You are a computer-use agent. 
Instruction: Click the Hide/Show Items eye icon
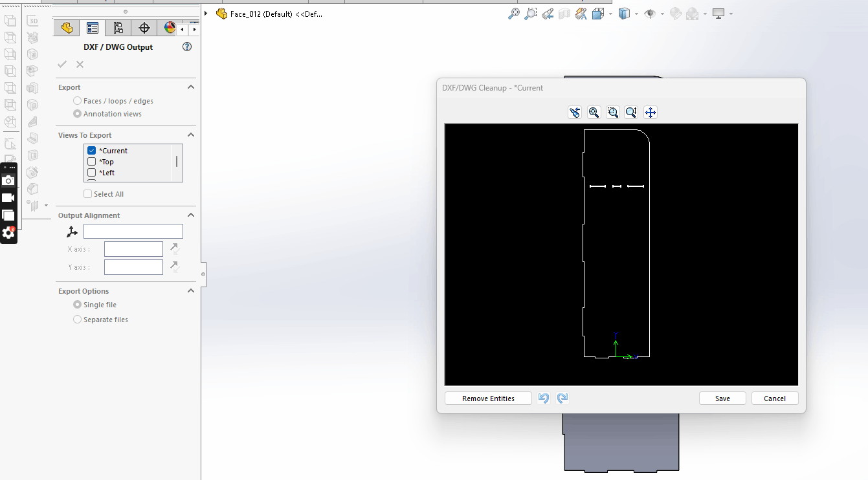pyautogui.click(x=650, y=14)
